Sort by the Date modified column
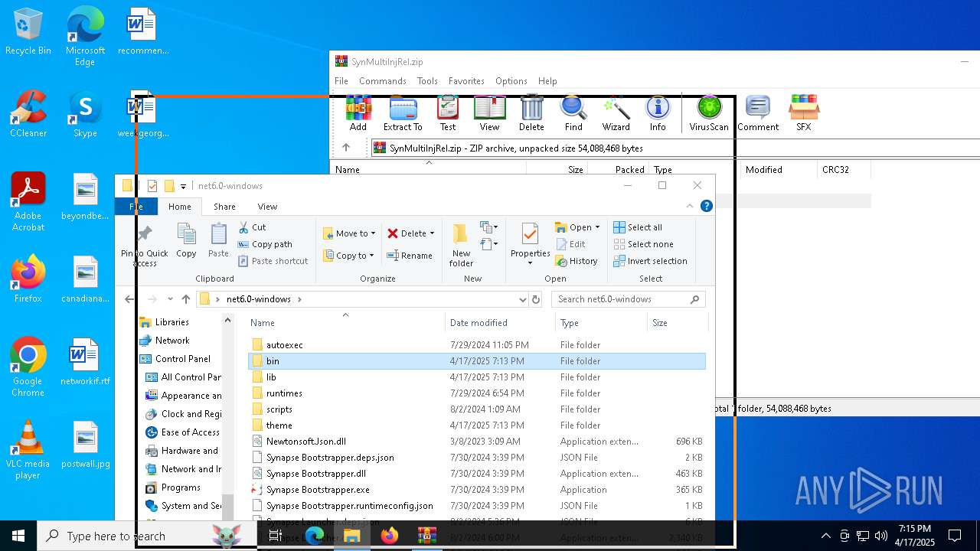This screenshot has width=980, height=551. [500, 323]
